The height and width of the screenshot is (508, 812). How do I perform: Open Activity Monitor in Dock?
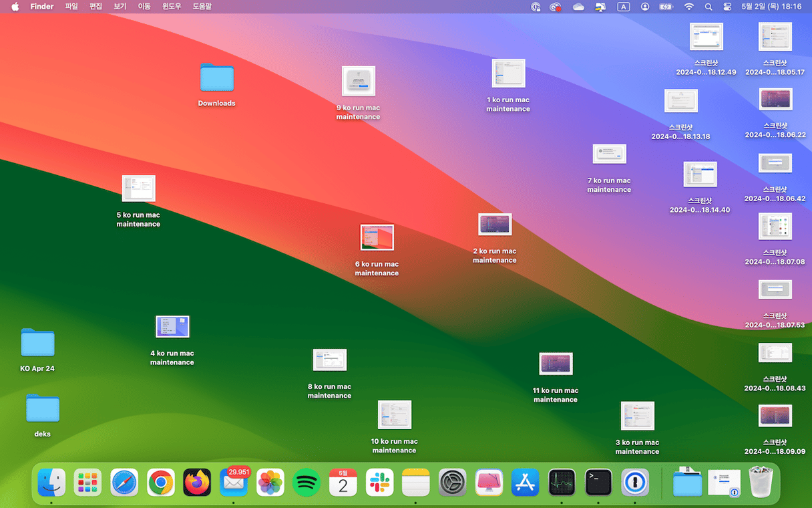[x=562, y=482]
